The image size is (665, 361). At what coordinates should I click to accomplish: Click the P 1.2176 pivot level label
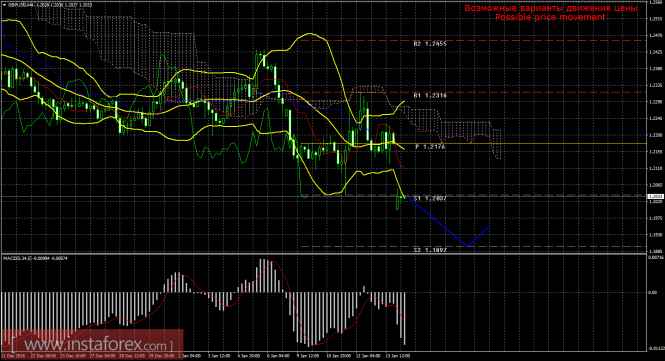pyautogui.click(x=430, y=147)
